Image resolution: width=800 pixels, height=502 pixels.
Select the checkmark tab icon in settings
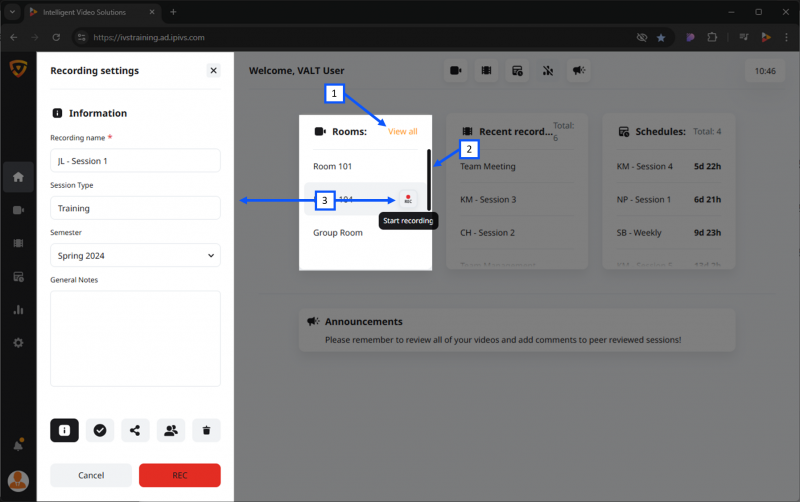pyautogui.click(x=100, y=430)
